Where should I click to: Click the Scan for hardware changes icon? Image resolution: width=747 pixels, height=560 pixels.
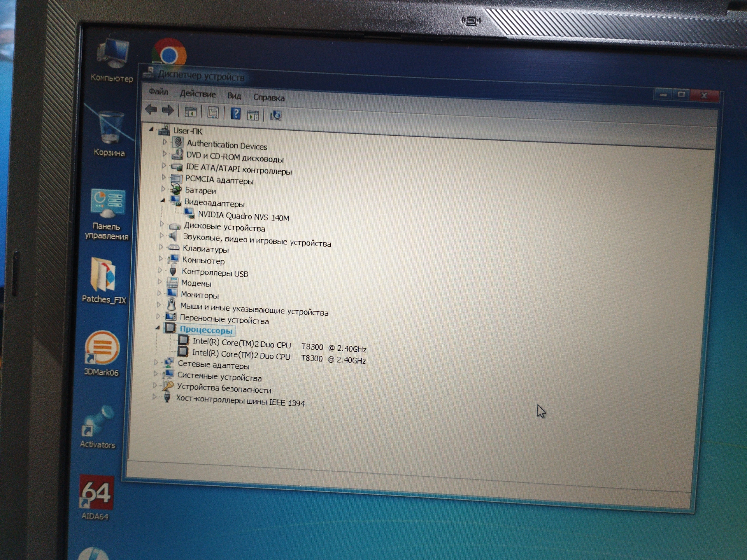[275, 115]
